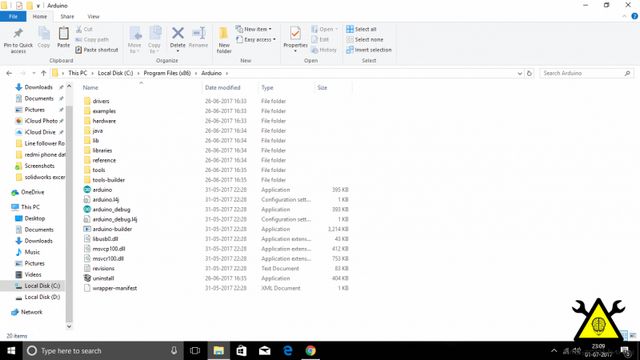Click the Delete X icon
640x360 pixels.
178,33
